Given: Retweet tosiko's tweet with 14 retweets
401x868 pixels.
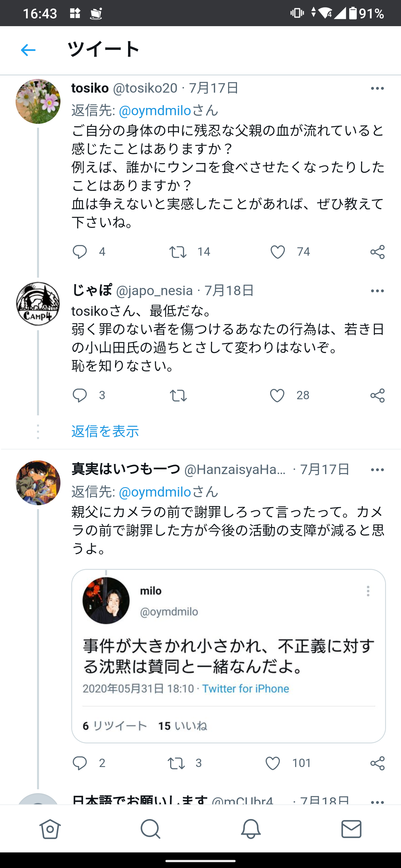Looking at the screenshot, I should [x=178, y=252].
